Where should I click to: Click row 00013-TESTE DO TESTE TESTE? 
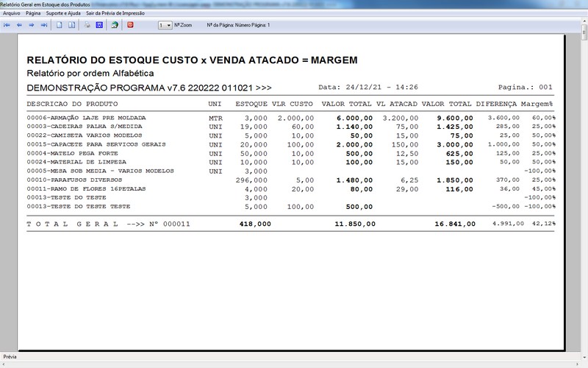290,207
